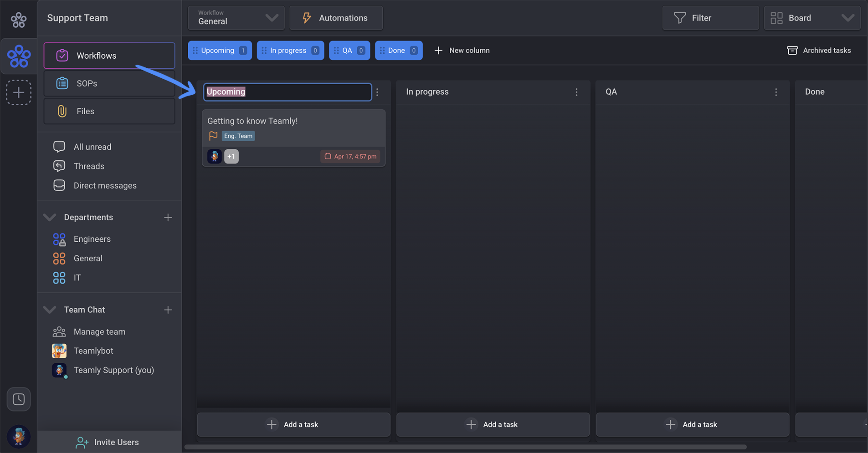This screenshot has height=453, width=868.
Task: Select the In progress column chip
Action: tap(291, 51)
